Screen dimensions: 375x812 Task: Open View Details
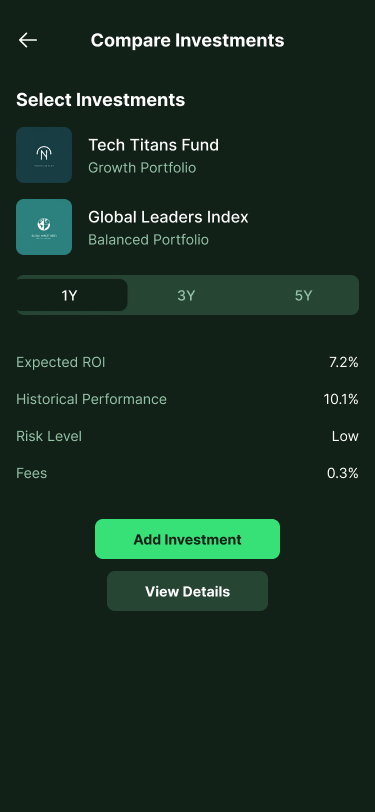point(188,591)
